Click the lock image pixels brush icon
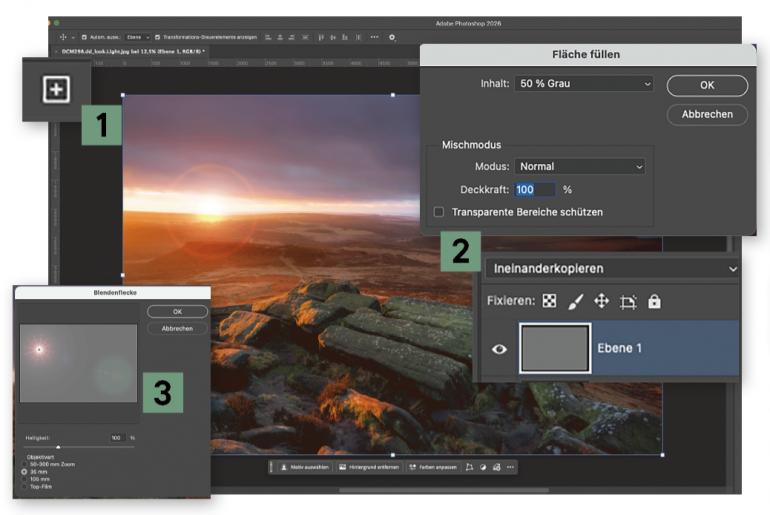The width and height of the screenshot is (770, 515). (x=576, y=301)
